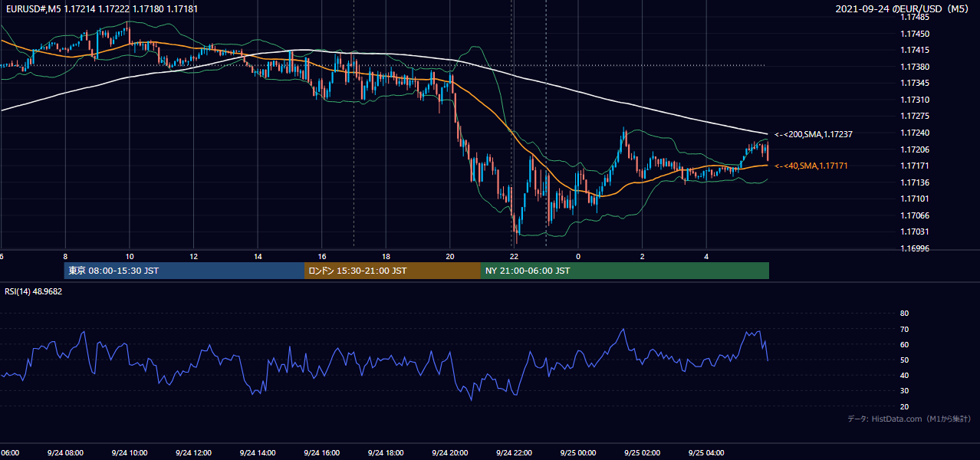Click price axis value 1.17380

914,67
